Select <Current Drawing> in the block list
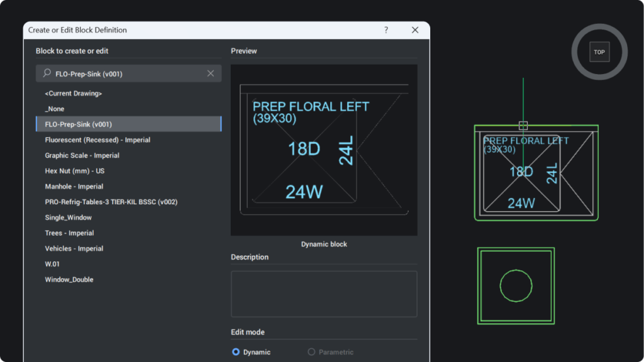 (72, 93)
